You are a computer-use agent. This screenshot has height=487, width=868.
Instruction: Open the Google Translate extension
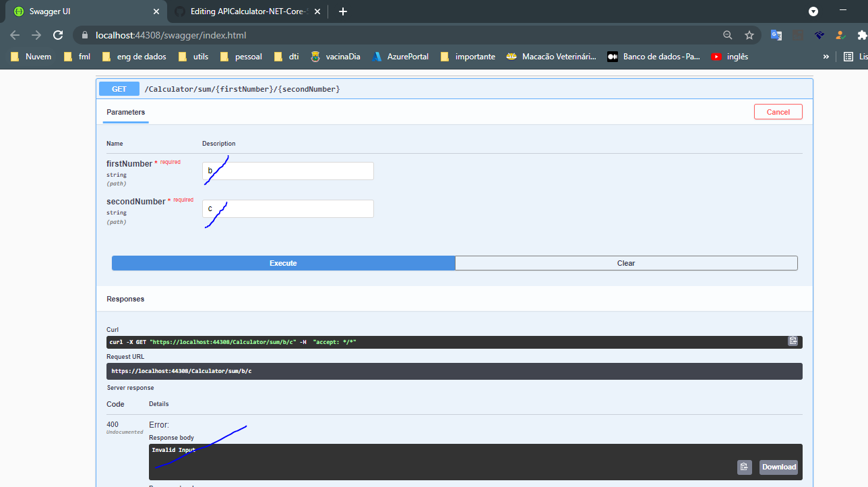776,35
